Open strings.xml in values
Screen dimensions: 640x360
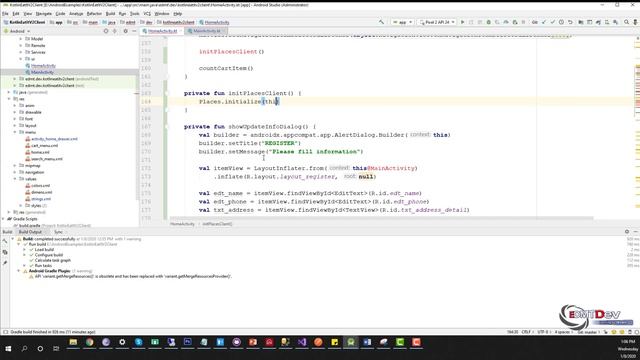[x=41, y=199]
